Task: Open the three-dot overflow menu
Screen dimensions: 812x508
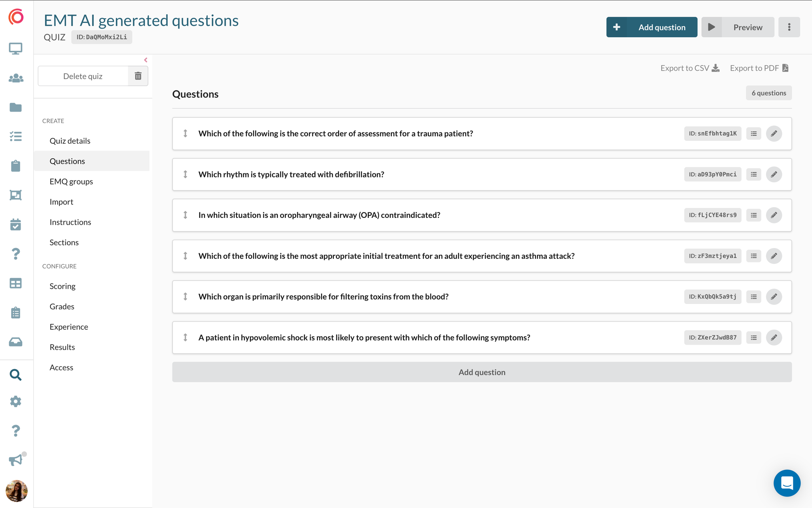Action: tap(789, 27)
